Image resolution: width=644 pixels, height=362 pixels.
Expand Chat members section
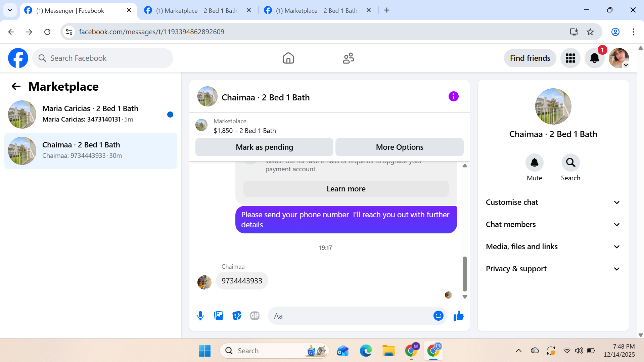coord(553,225)
